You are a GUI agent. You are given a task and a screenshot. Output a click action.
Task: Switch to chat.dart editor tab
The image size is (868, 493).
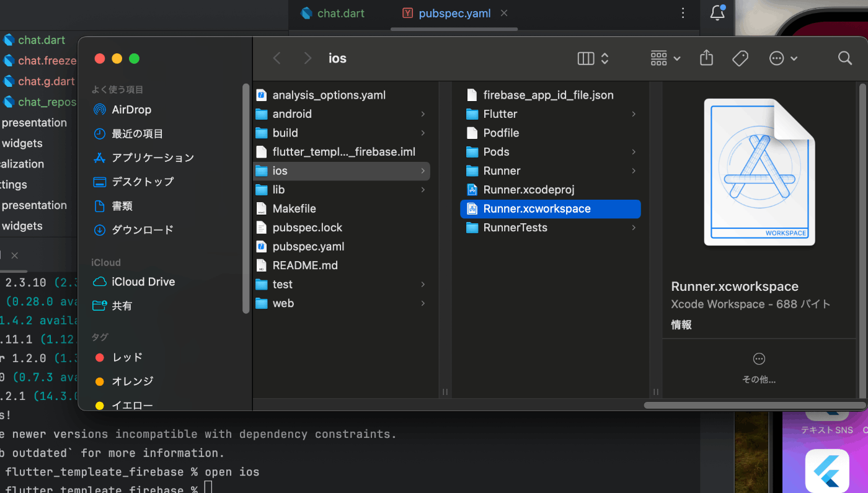coord(333,13)
